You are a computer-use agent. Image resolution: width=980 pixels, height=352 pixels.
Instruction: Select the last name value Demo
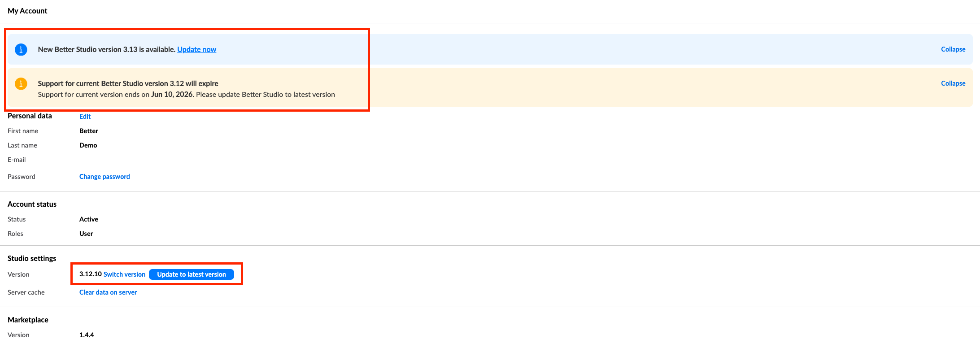coord(88,145)
